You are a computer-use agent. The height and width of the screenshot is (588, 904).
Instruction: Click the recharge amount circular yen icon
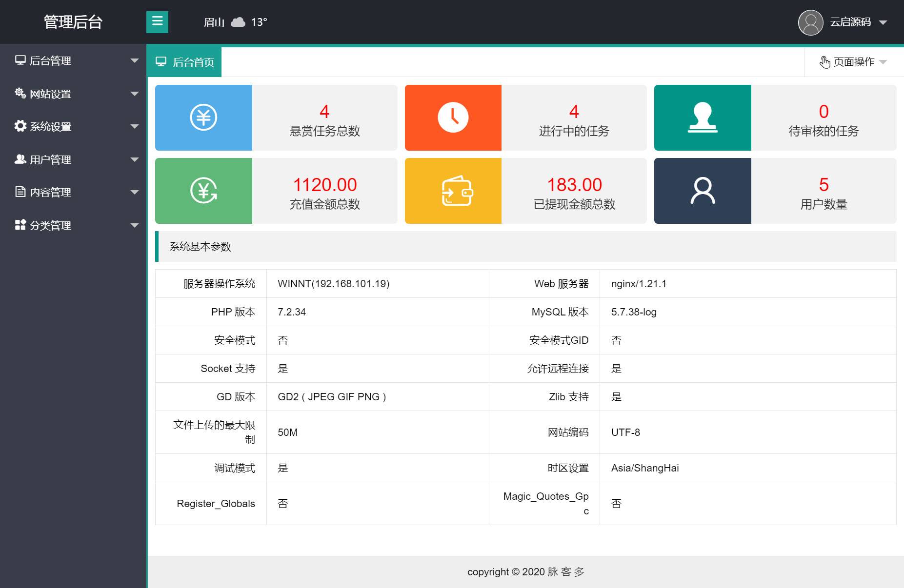tap(203, 190)
